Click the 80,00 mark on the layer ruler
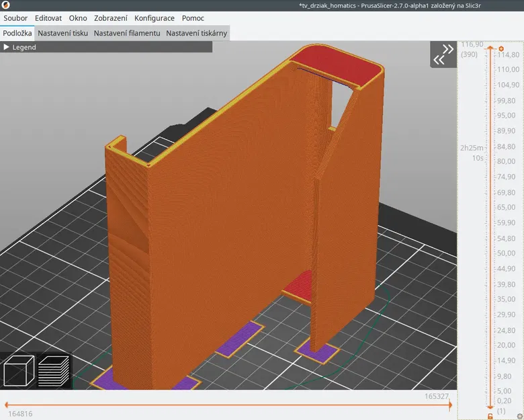The image size is (524, 420). (x=506, y=161)
